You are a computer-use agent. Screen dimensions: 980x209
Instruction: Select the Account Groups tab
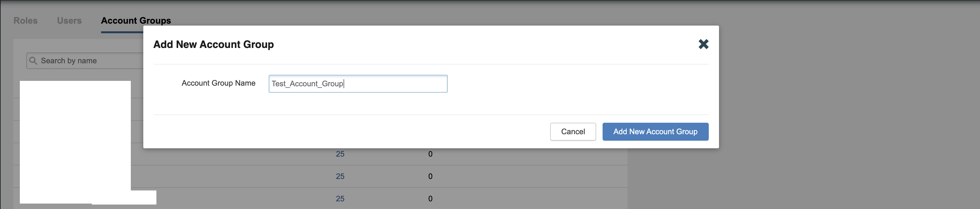tap(136, 20)
